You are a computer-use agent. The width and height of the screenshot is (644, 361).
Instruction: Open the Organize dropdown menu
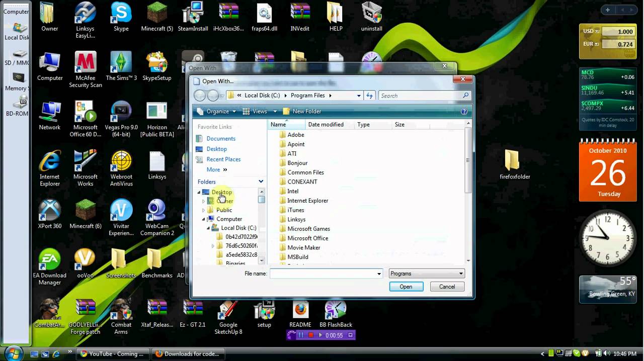click(x=216, y=112)
